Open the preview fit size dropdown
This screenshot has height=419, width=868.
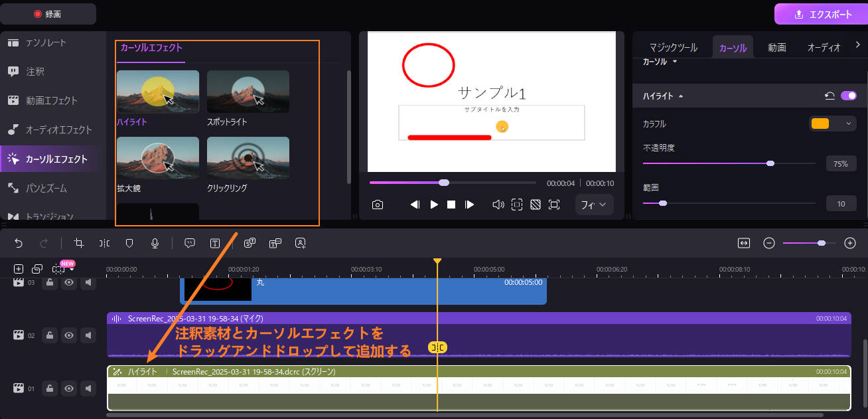tap(595, 205)
